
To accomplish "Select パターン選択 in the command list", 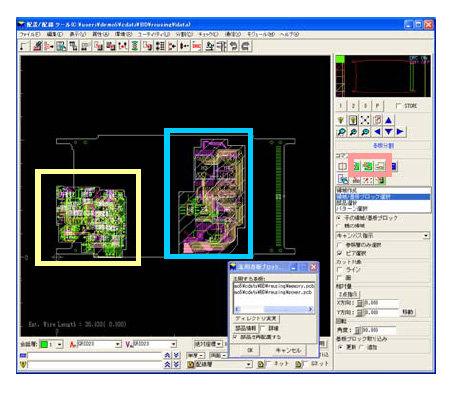I will point(383,209).
